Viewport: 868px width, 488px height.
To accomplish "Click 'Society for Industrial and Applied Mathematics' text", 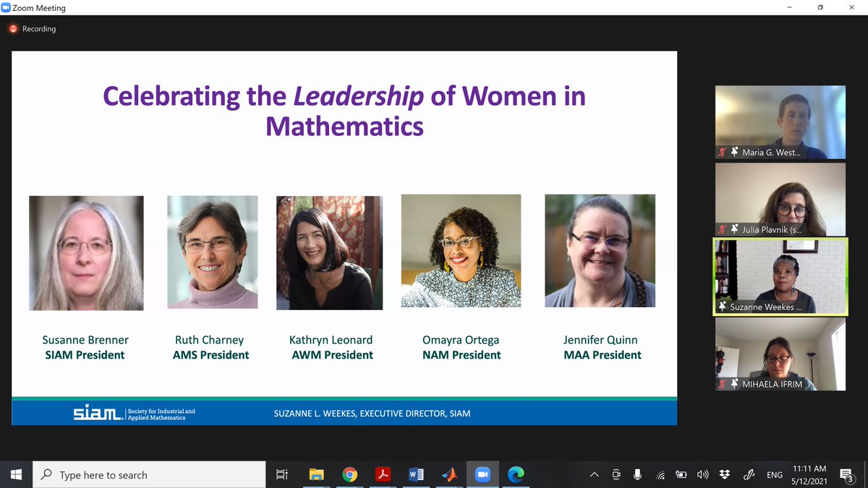I will 161,414.
